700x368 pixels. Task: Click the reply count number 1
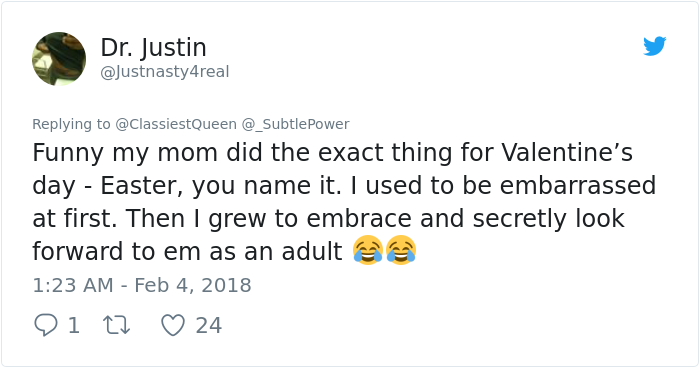point(74,325)
